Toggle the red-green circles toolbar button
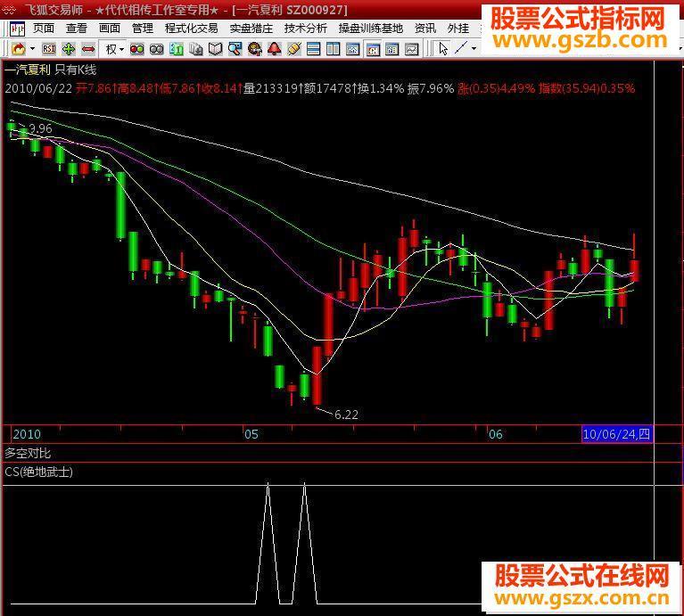The height and width of the screenshot is (616, 684). click(x=137, y=49)
